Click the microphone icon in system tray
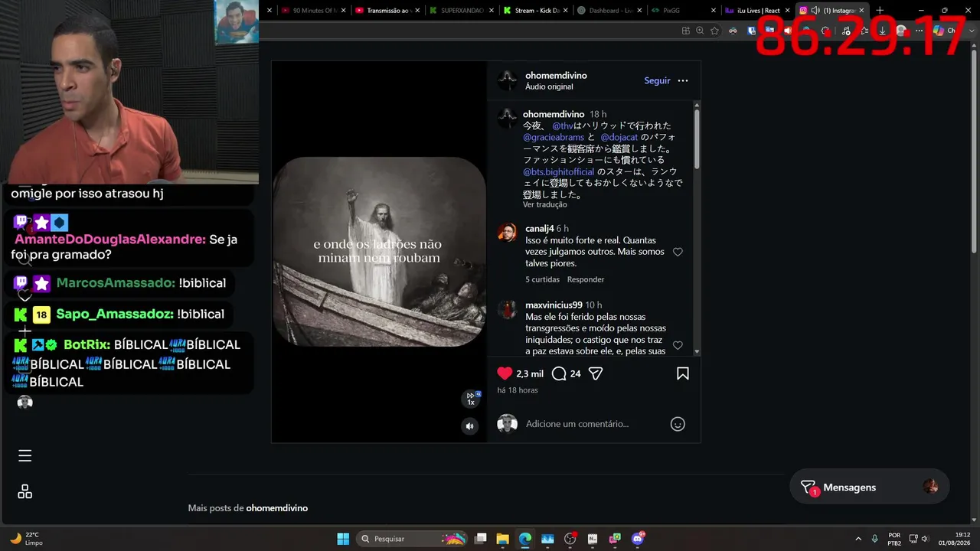Image resolution: width=980 pixels, height=551 pixels. click(x=874, y=539)
